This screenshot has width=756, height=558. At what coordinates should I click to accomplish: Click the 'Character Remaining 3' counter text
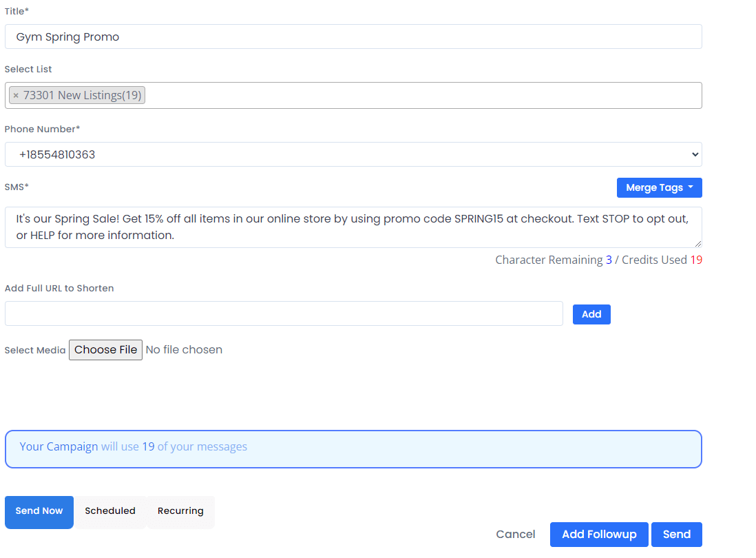[554, 260]
